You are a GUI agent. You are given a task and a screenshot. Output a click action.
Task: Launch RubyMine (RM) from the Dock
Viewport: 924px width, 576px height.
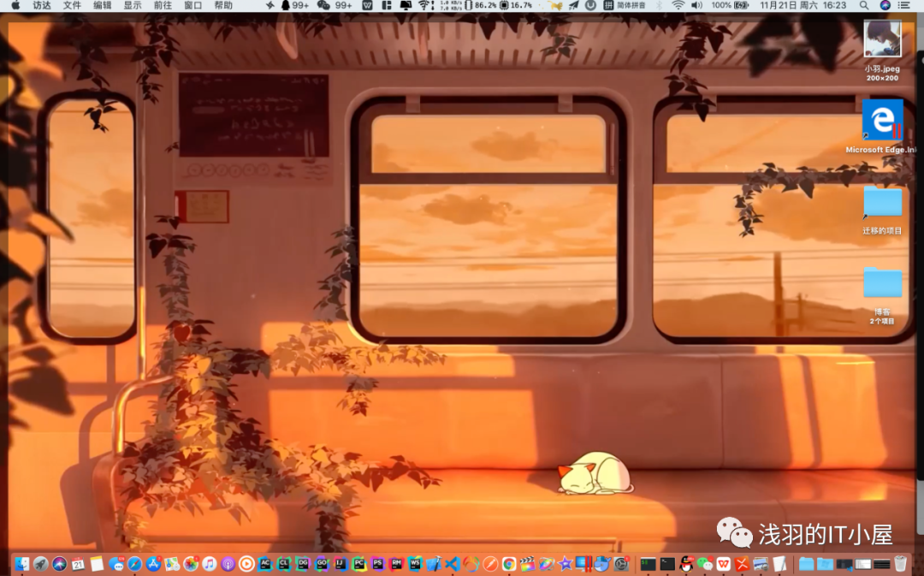(x=396, y=563)
